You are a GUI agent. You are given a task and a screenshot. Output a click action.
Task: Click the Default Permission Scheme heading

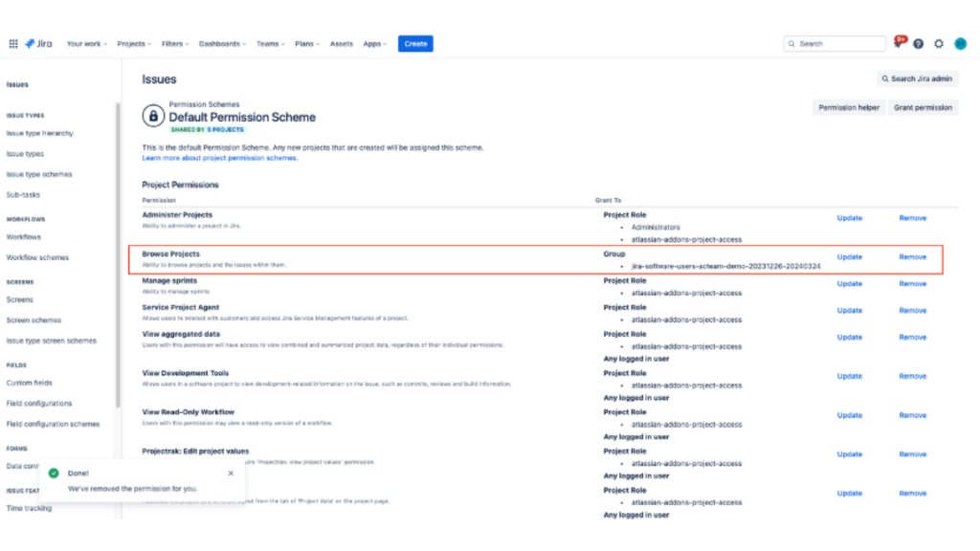tap(242, 118)
